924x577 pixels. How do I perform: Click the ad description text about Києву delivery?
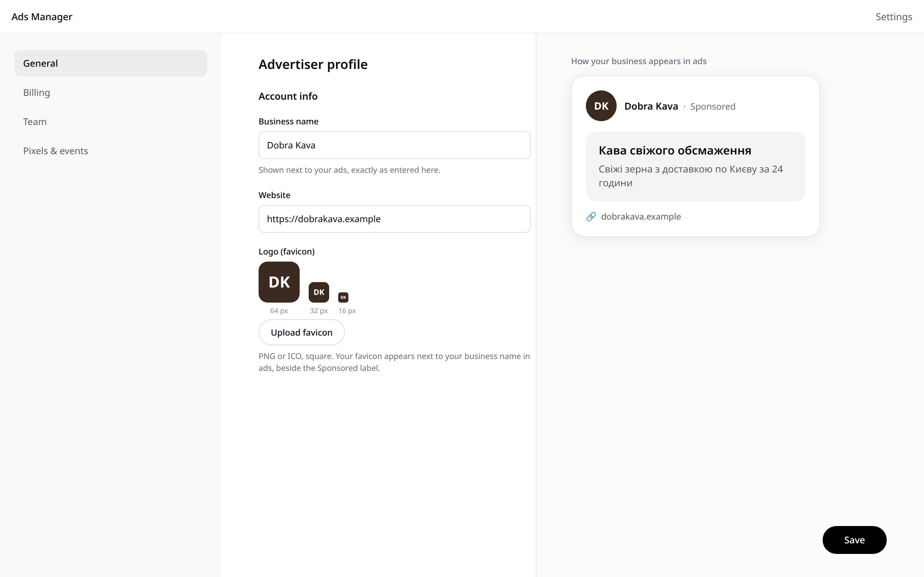690,176
